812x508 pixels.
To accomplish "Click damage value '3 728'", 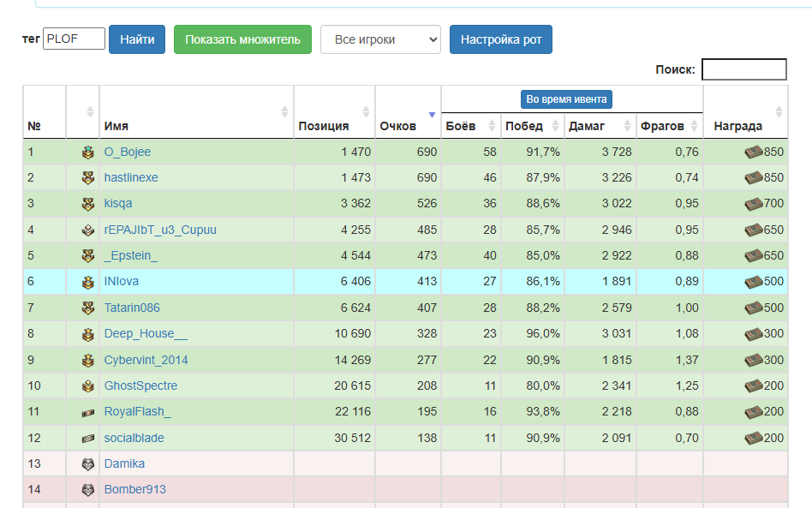I will [x=617, y=152].
